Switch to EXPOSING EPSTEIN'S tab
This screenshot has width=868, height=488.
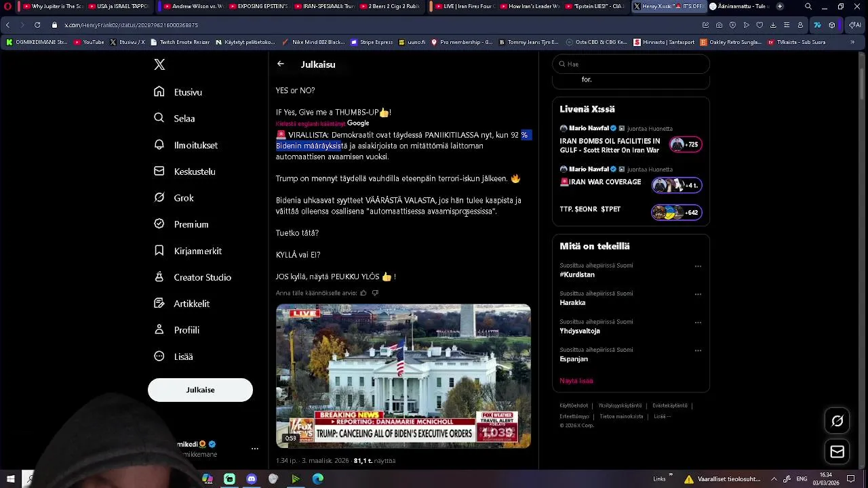coord(258,6)
